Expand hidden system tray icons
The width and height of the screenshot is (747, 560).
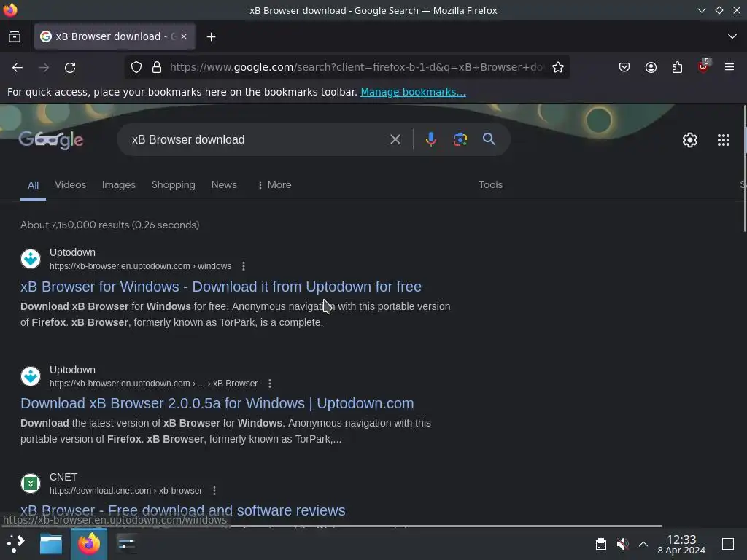643,544
